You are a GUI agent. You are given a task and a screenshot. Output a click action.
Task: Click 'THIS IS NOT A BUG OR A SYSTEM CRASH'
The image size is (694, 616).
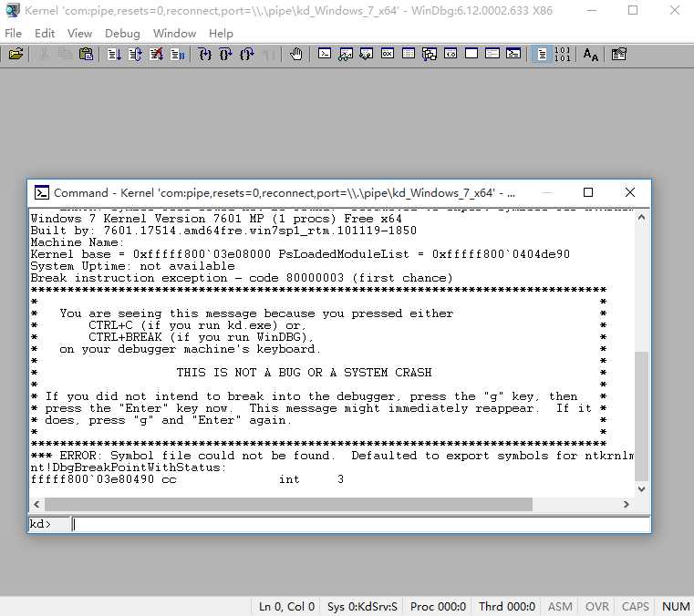tap(304, 373)
